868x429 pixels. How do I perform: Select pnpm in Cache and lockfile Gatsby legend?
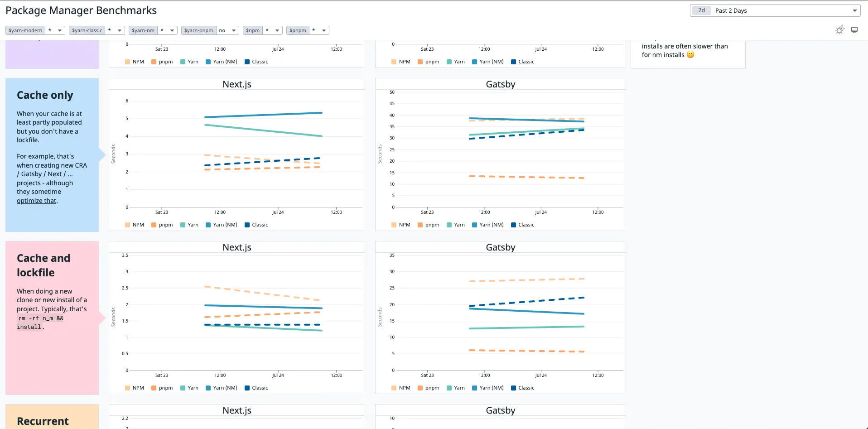429,388
